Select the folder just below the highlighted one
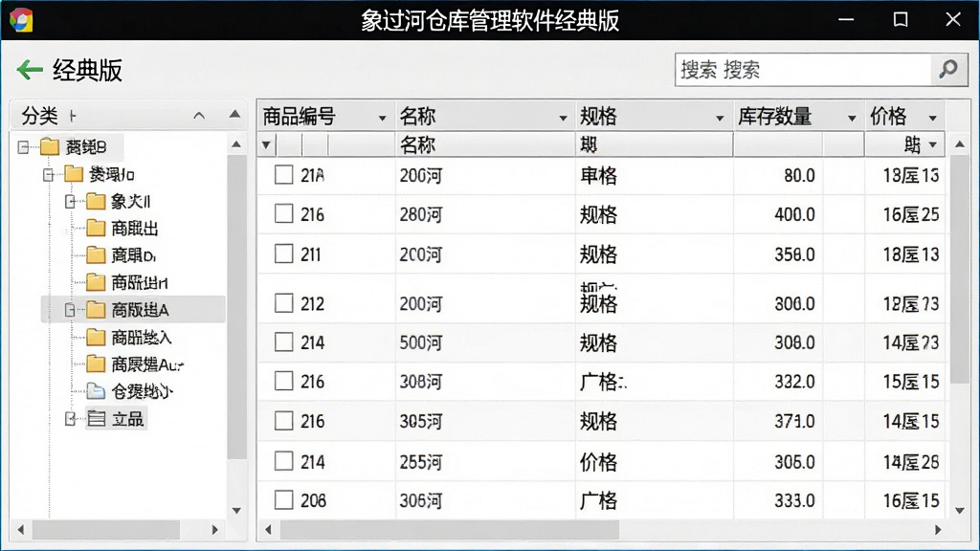Screen dimensions: 980x551 coord(128,338)
